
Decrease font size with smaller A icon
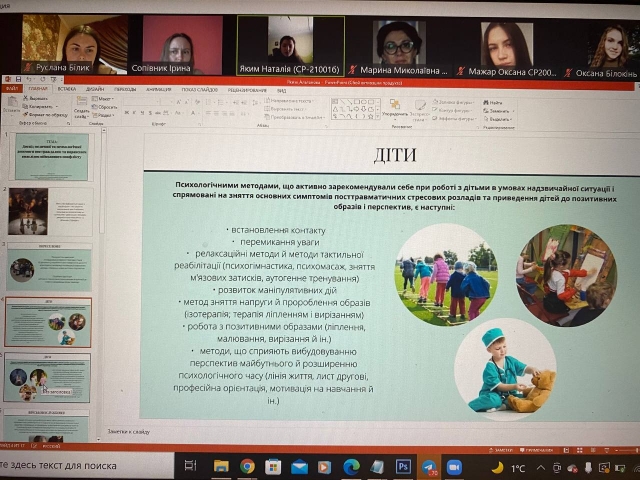click(186, 102)
